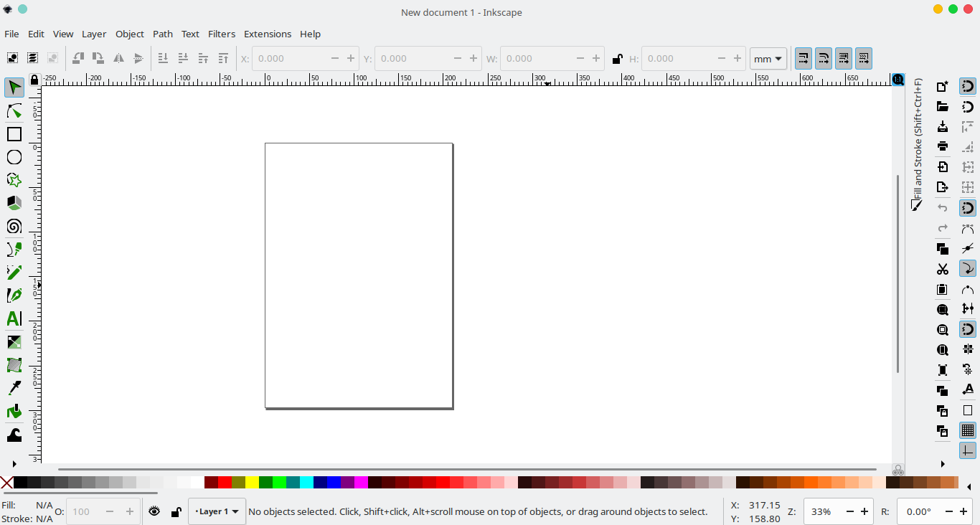Viewport: 980px width, 525px height.
Task: Open the Filters menu
Action: click(222, 34)
